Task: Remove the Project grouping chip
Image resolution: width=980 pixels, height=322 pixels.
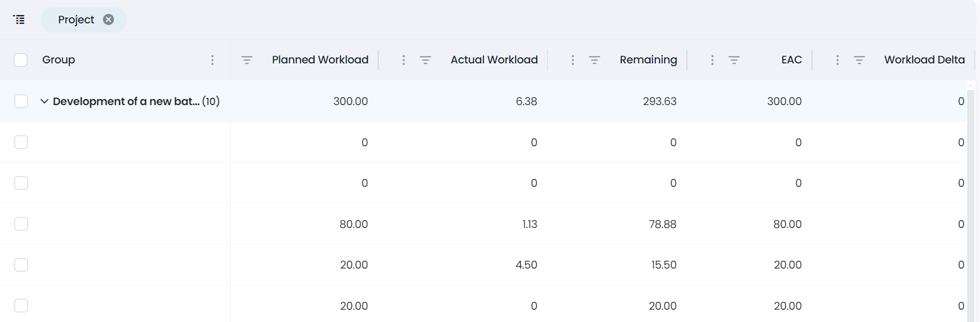Action: (108, 19)
